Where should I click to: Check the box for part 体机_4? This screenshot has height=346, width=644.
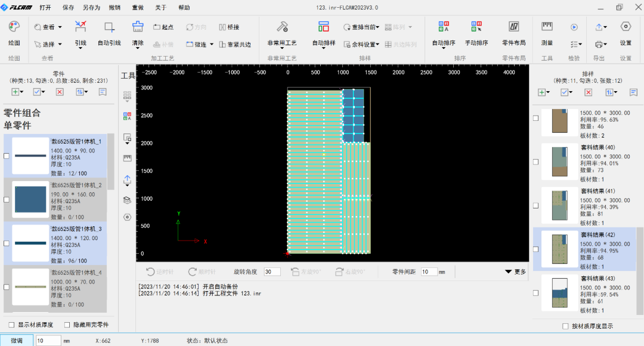click(7, 287)
